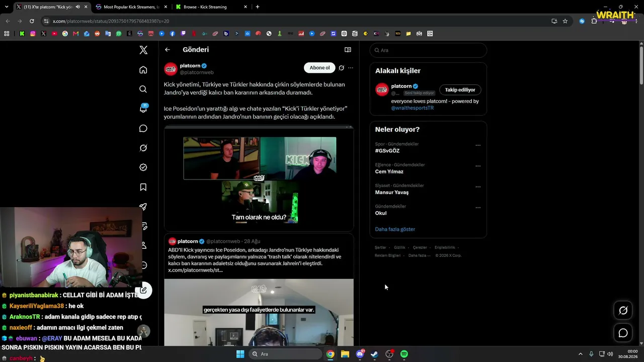Open X direct messages chat icon in sidebar
Screen dimensions: 644x362
(143, 128)
